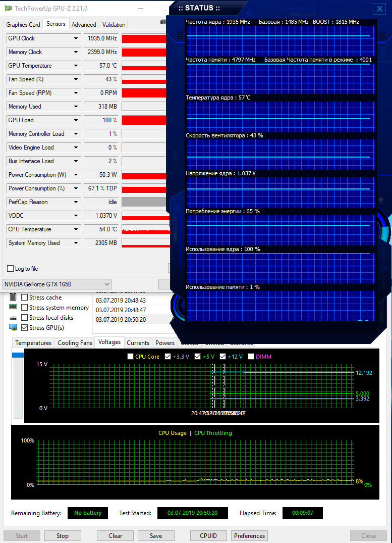The width and height of the screenshot is (392, 543).
Task: Open the PerfCap Reason sensor dropdown
Action: point(76,202)
